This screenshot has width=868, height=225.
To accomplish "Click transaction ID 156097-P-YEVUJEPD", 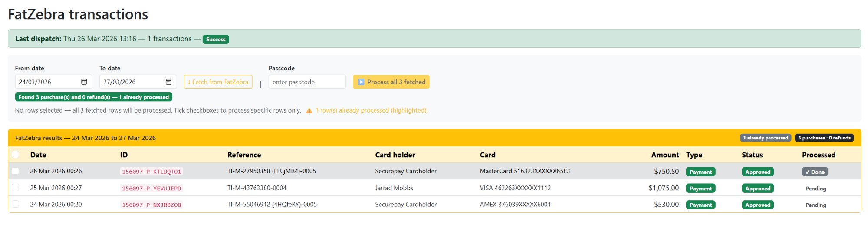I will [151, 189].
